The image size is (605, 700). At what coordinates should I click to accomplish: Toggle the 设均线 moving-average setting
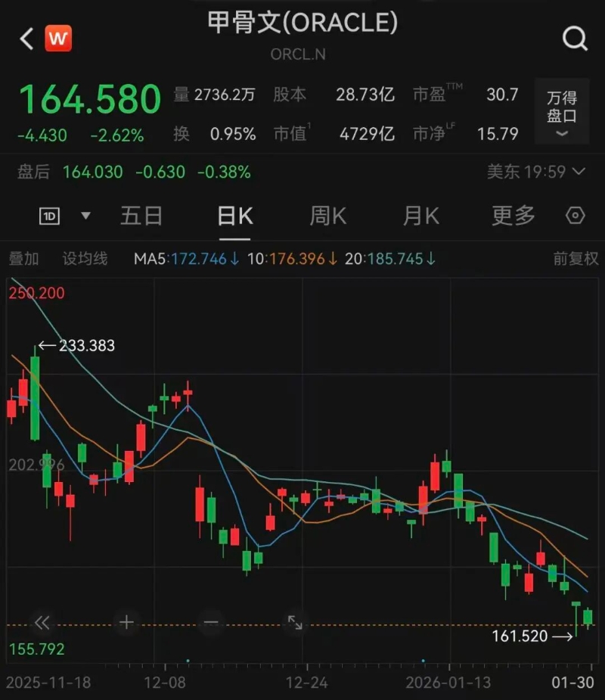click(x=84, y=259)
